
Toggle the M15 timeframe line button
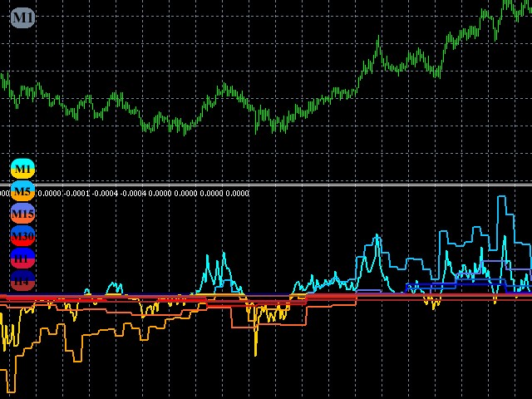pos(22,214)
